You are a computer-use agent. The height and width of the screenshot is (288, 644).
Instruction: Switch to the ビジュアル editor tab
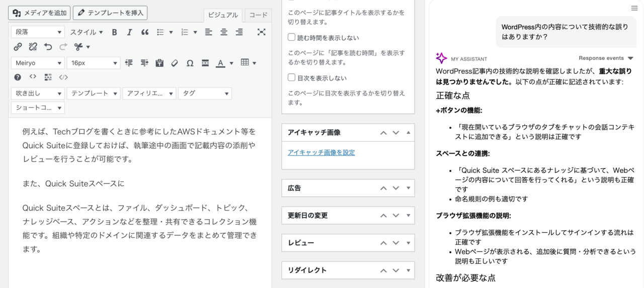click(x=223, y=15)
